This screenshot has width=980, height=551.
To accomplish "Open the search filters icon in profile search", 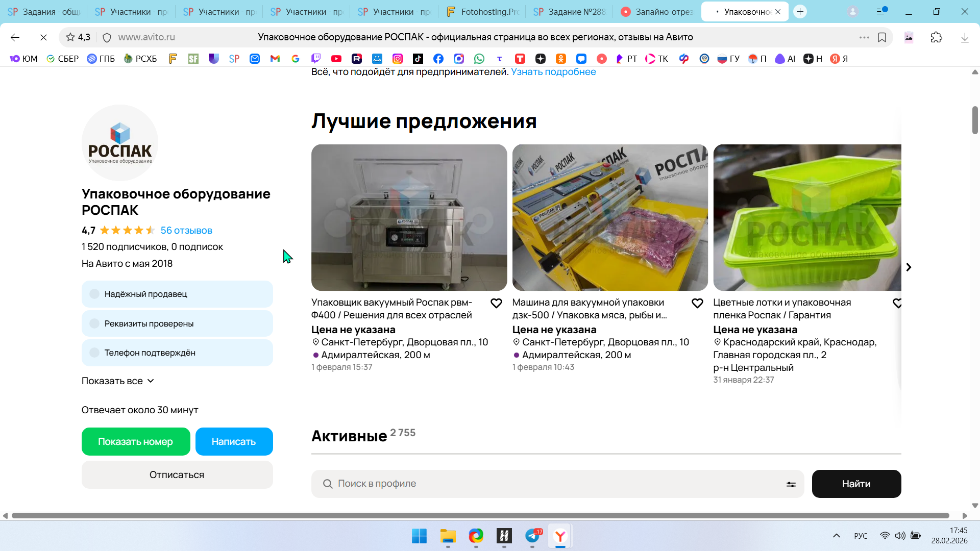I will point(791,484).
